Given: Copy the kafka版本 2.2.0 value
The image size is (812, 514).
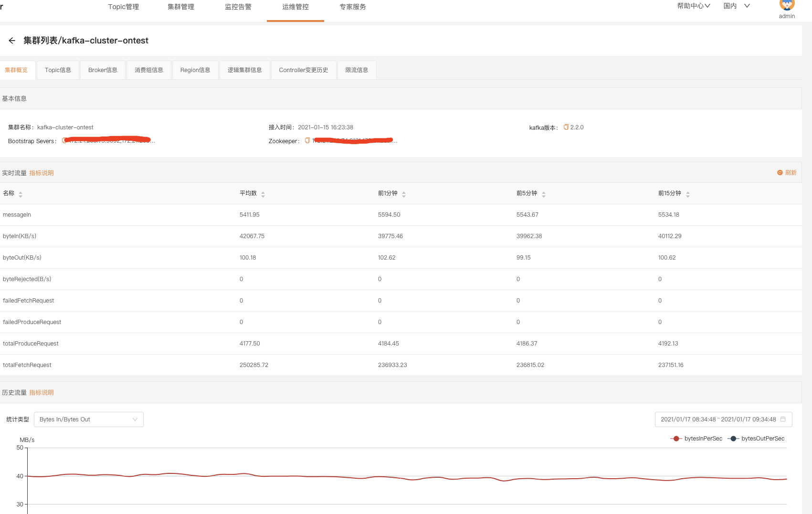Looking at the screenshot, I should [566, 127].
